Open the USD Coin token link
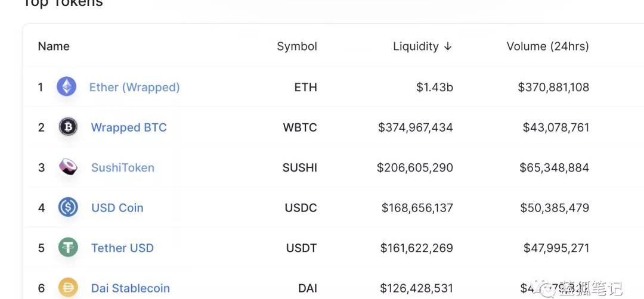The width and height of the screenshot is (644, 299). pos(117,207)
